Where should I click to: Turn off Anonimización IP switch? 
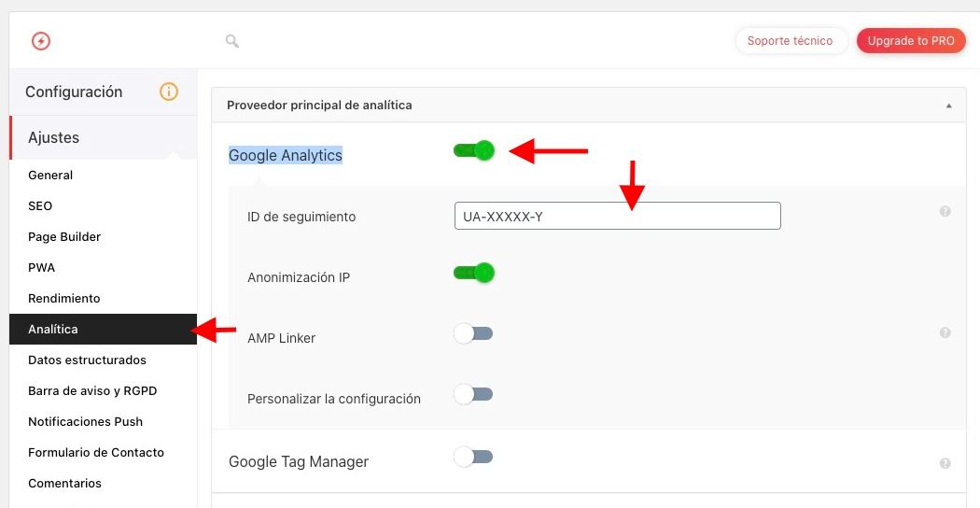point(474,273)
